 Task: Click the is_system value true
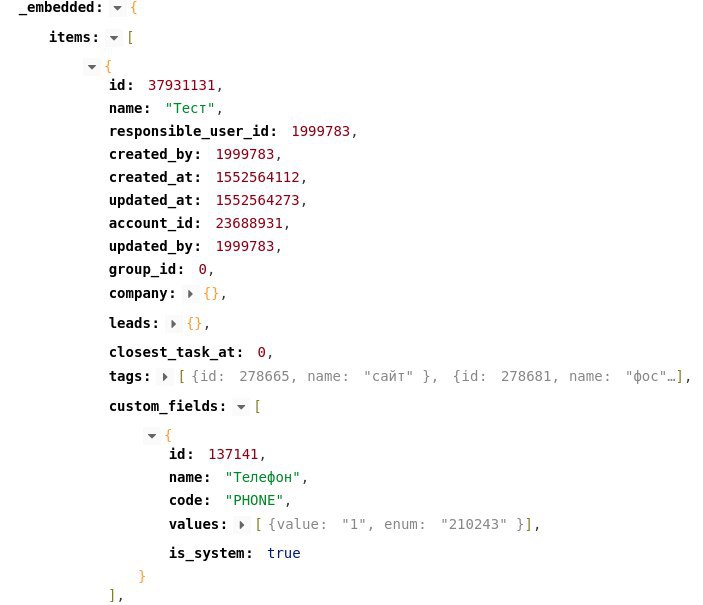pyautogui.click(x=284, y=553)
